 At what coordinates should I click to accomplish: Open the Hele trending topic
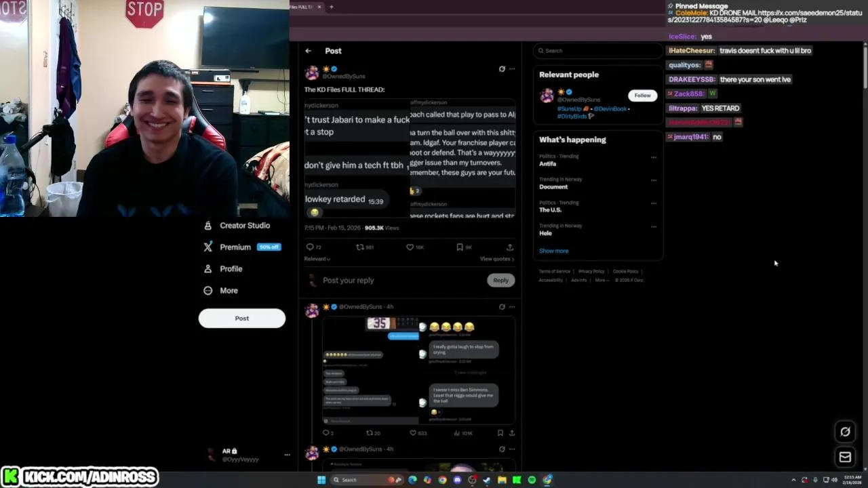pyautogui.click(x=545, y=233)
